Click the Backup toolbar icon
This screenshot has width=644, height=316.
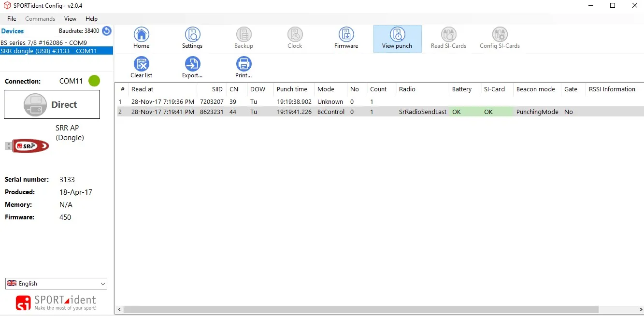(243, 38)
